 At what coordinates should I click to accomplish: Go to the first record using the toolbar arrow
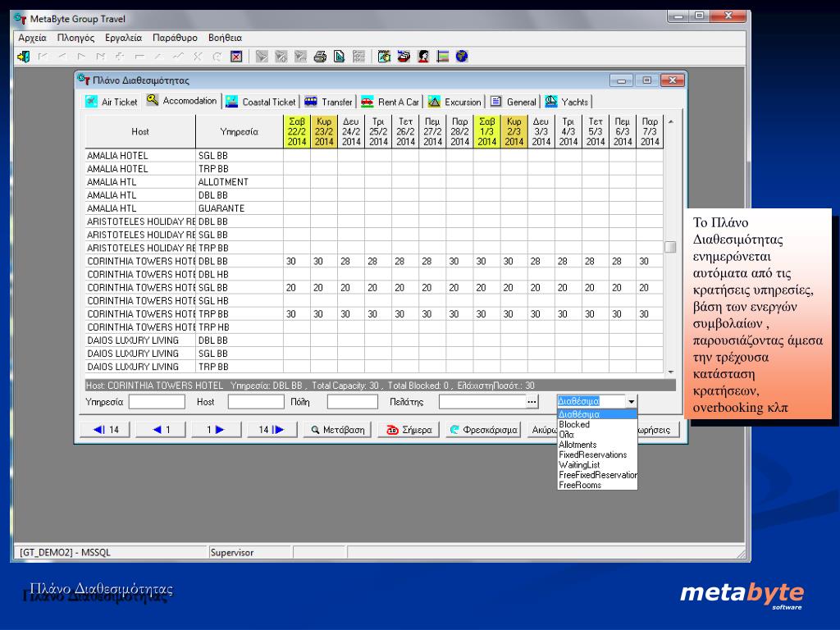(43, 57)
